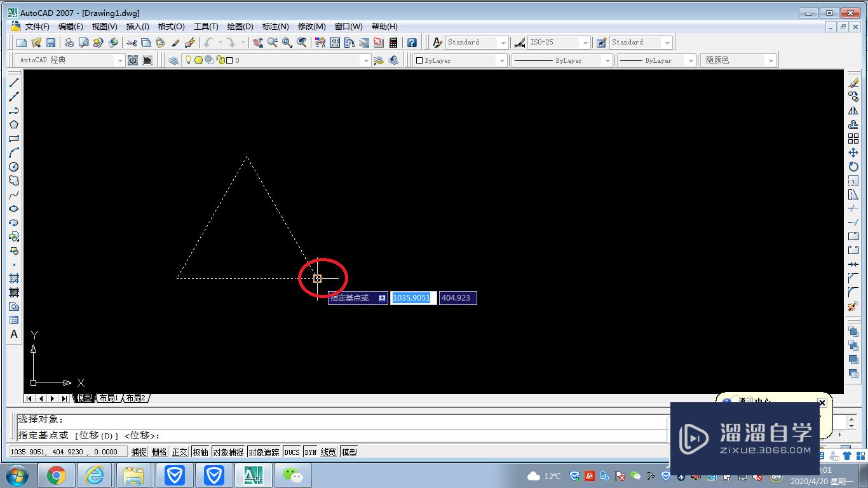
Task: Select the Hatch fill tool
Action: [x=14, y=278]
